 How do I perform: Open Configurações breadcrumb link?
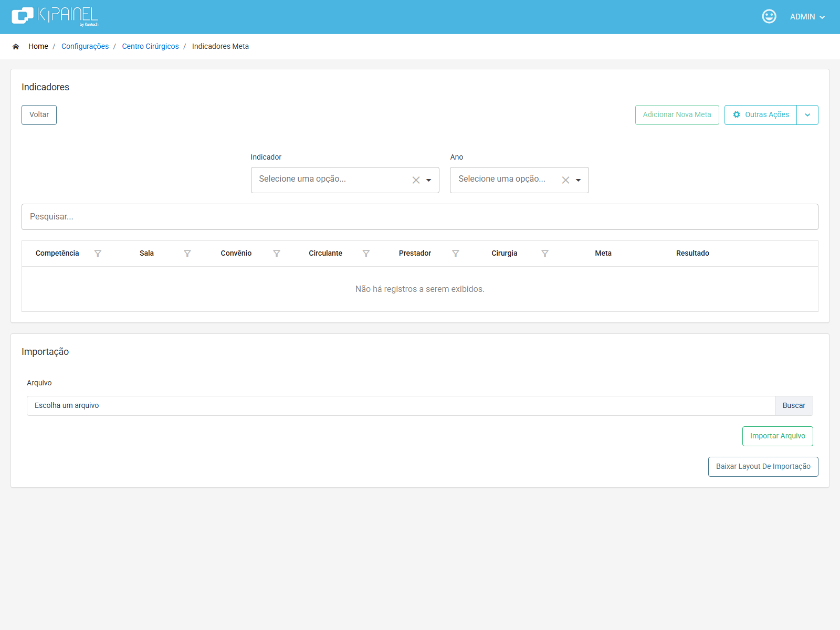[x=85, y=46]
